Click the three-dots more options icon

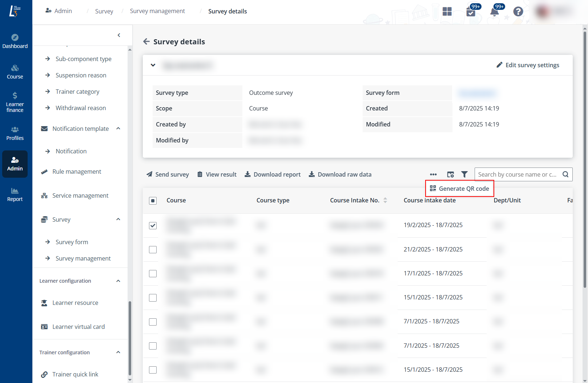[x=433, y=174]
